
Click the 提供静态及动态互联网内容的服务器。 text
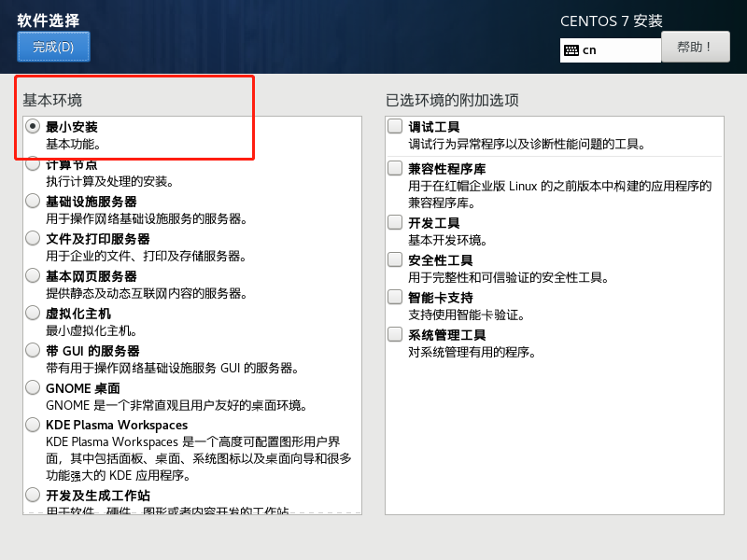[x=147, y=293]
